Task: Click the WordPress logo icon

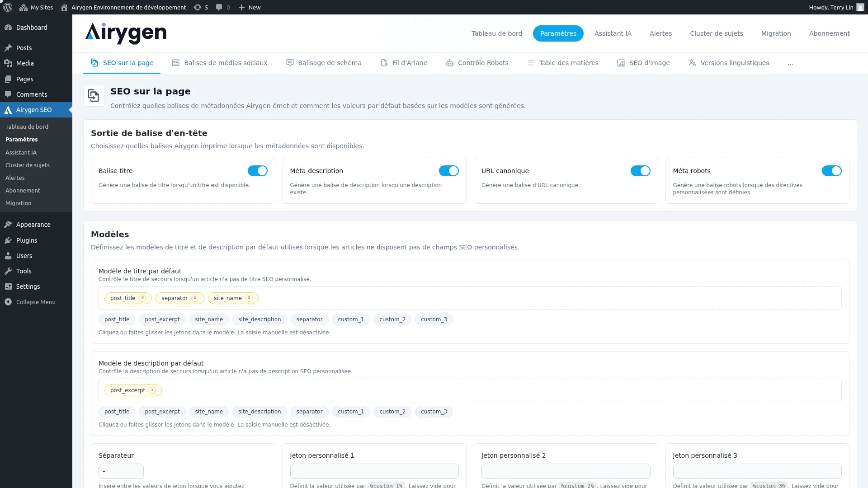Action: tap(8, 7)
